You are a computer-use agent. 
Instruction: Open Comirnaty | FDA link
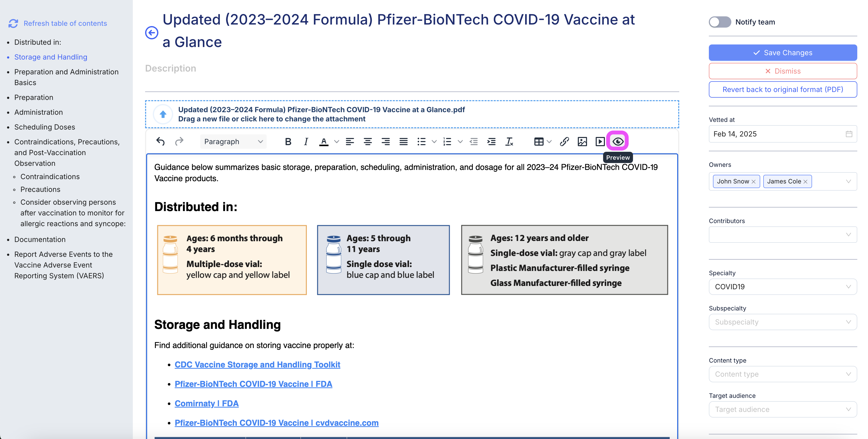click(x=207, y=403)
